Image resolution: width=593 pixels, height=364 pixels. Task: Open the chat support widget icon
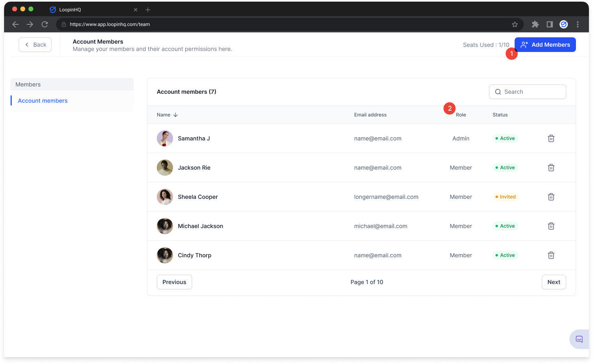point(579,339)
